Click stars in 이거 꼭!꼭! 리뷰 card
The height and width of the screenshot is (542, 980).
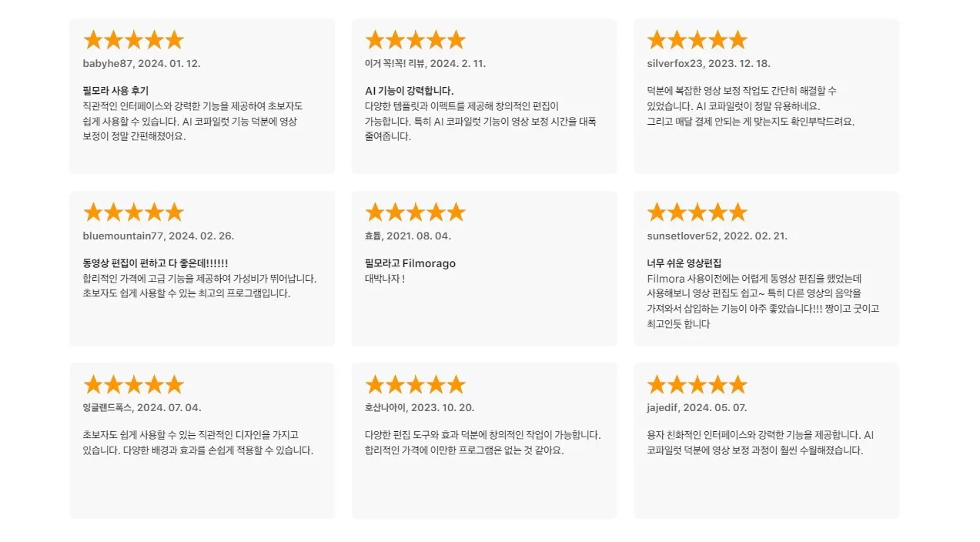tap(416, 40)
